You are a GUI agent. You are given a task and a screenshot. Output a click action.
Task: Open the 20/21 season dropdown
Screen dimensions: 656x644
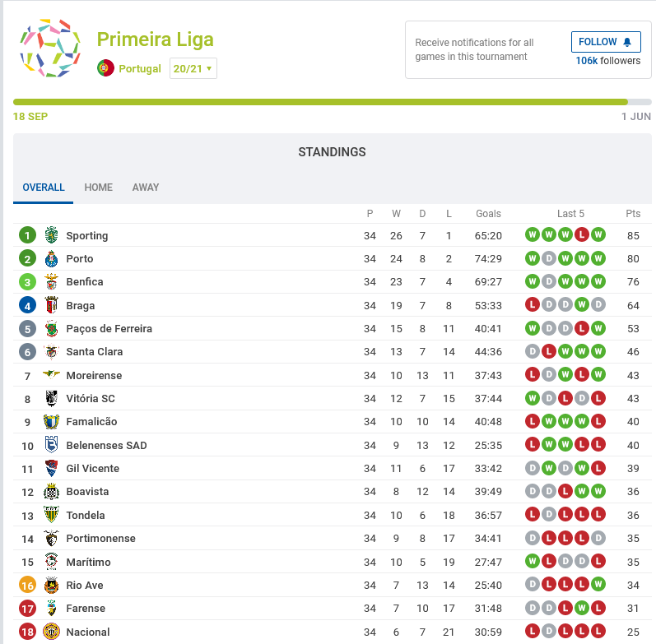click(193, 68)
